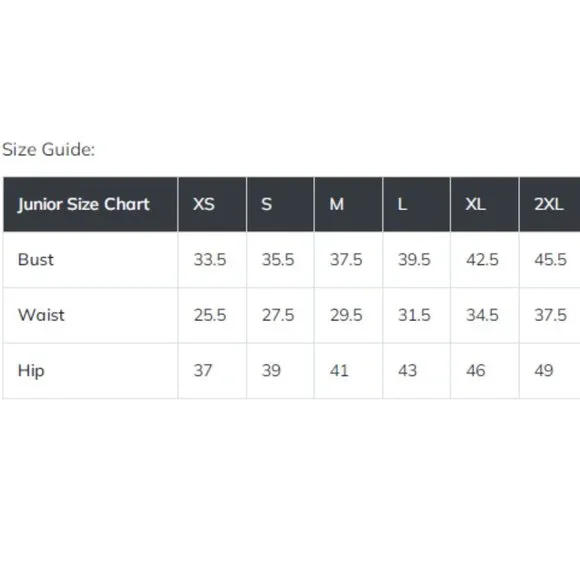
Task: Select the S waist value 27.5
Action: (x=278, y=315)
